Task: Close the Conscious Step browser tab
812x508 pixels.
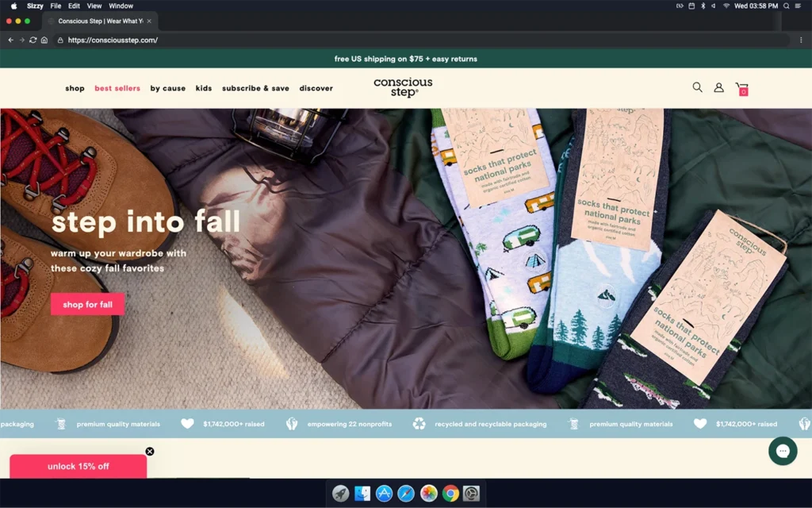Action: pos(149,21)
